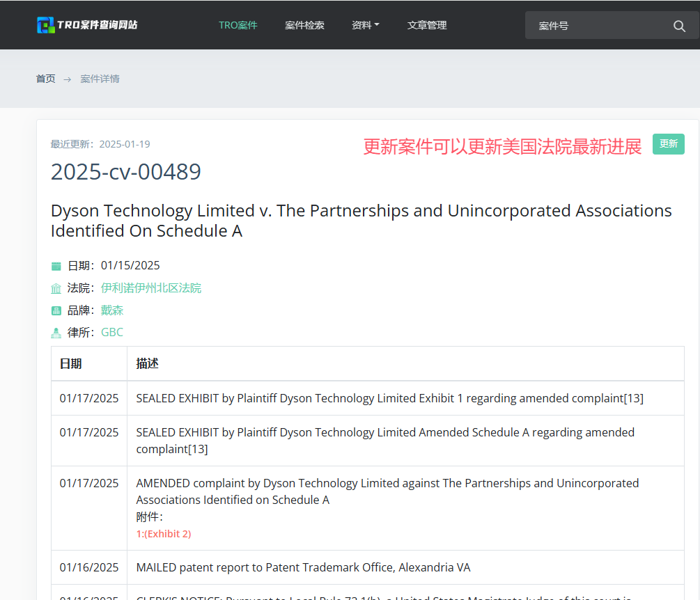Open the 1:(Exhibit 2) attachment link
Viewport: 700px width, 600px height.
pos(164,534)
